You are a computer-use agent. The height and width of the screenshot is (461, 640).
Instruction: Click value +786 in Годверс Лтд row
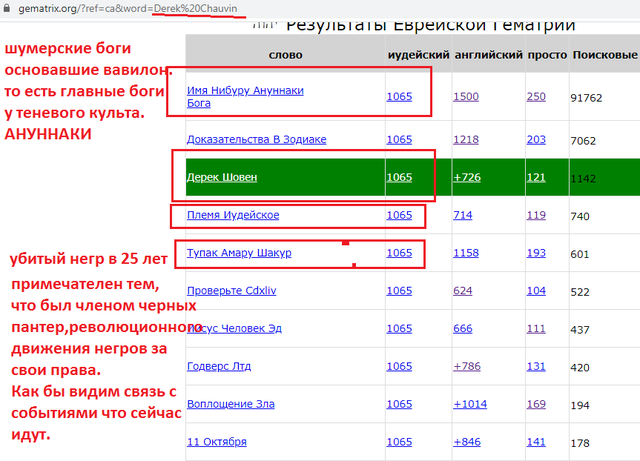click(x=467, y=366)
